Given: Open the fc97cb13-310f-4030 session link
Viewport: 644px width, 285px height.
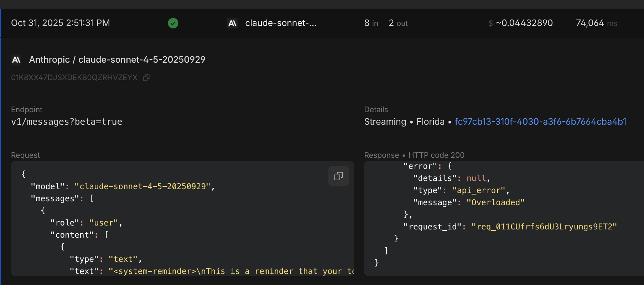Looking at the screenshot, I should click(540, 121).
